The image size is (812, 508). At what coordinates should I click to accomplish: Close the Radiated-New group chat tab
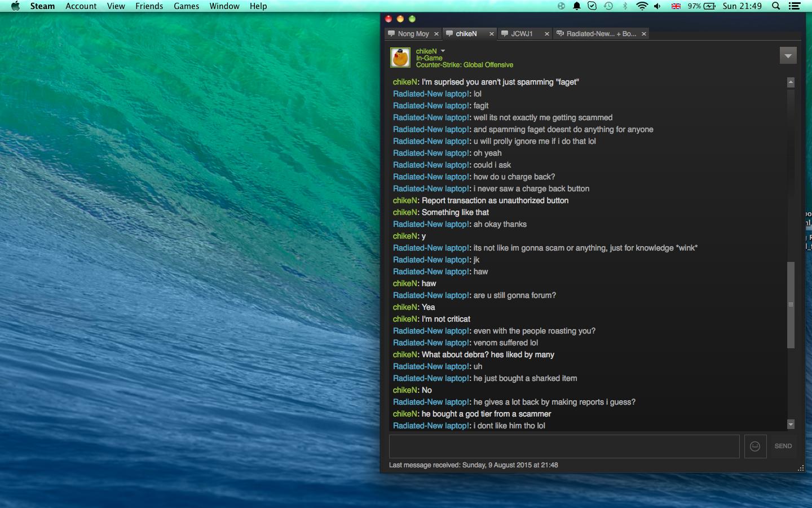point(644,34)
